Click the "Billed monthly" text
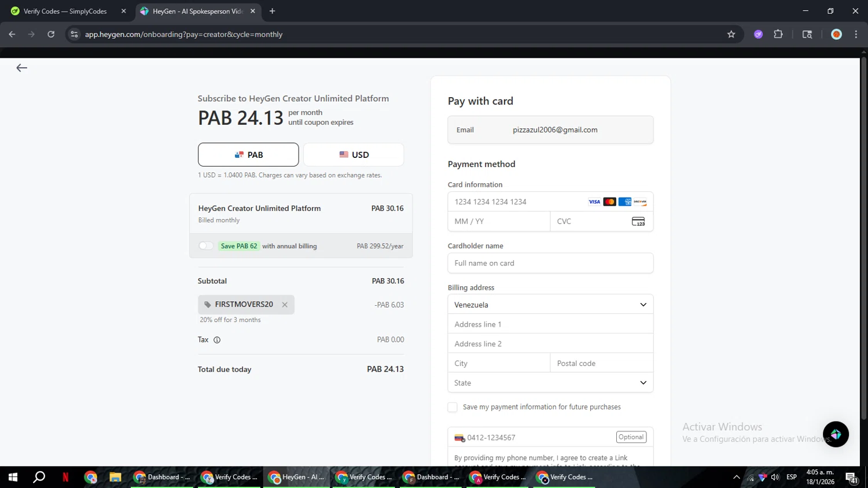Image resolution: width=868 pixels, height=488 pixels. 219,220
